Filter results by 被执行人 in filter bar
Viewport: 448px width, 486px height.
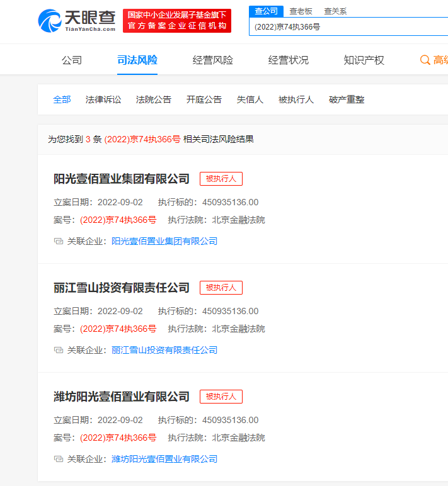point(296,99)
